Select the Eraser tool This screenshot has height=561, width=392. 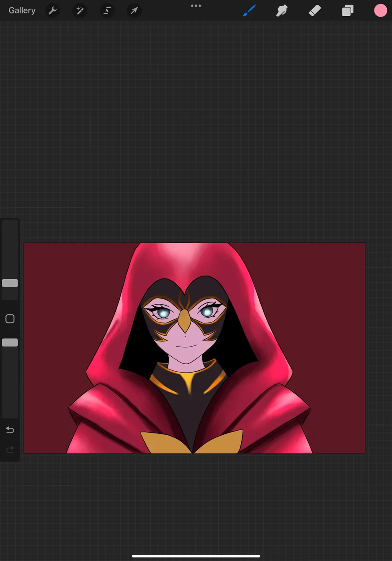tap(315, 11)
